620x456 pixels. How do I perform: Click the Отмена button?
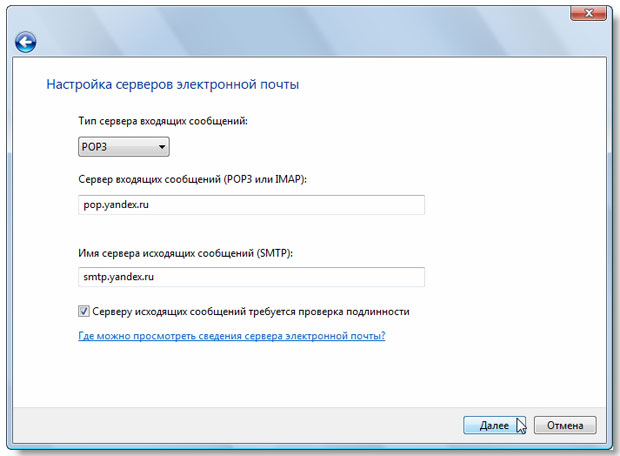click(565, 426)
